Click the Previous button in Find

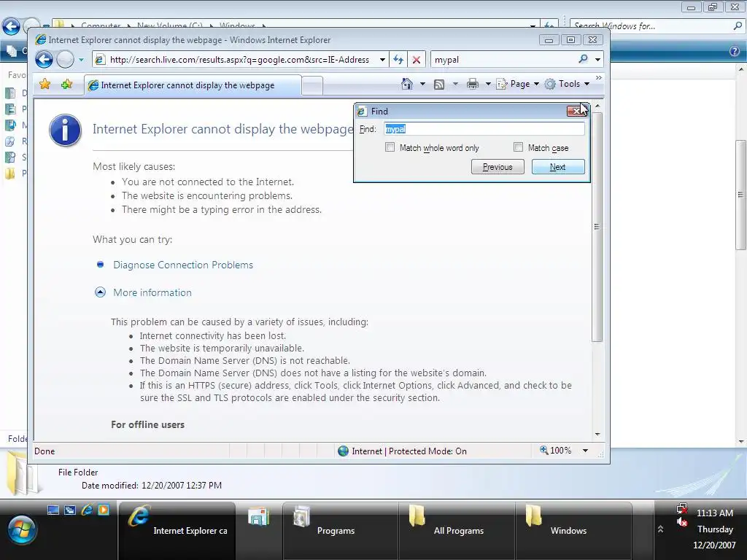pos(498,167)
